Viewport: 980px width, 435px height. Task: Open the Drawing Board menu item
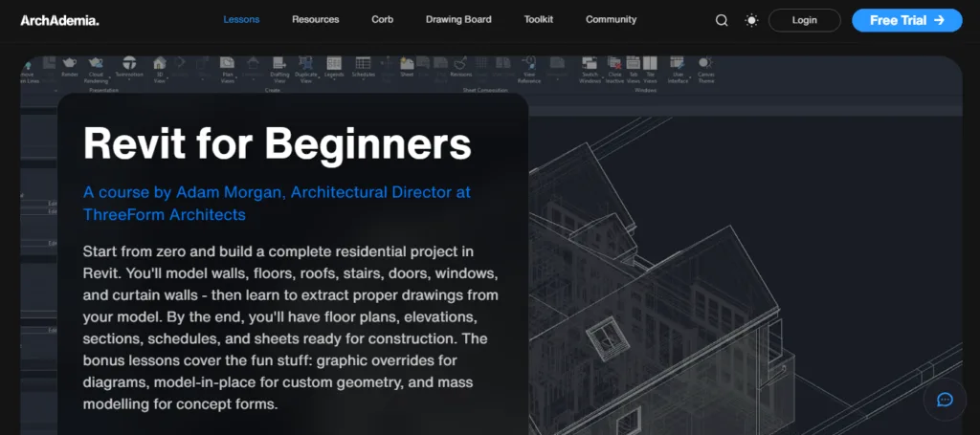coord(458,19)
